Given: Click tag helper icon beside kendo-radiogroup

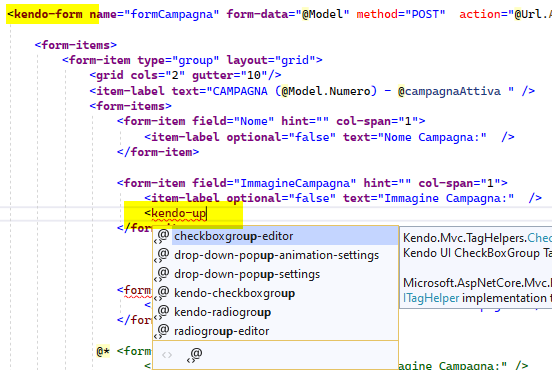Looking at the screenshot, I should tap(162, 312).
